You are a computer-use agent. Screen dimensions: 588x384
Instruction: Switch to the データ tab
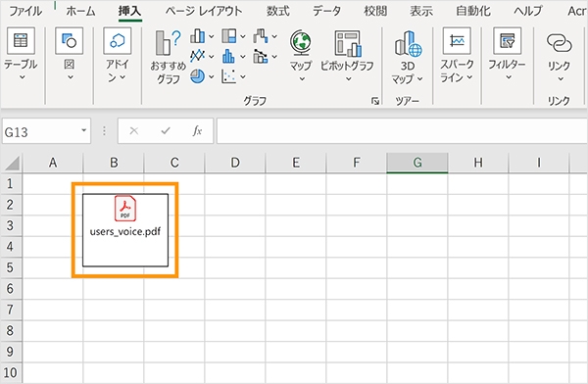pos(326,11)
